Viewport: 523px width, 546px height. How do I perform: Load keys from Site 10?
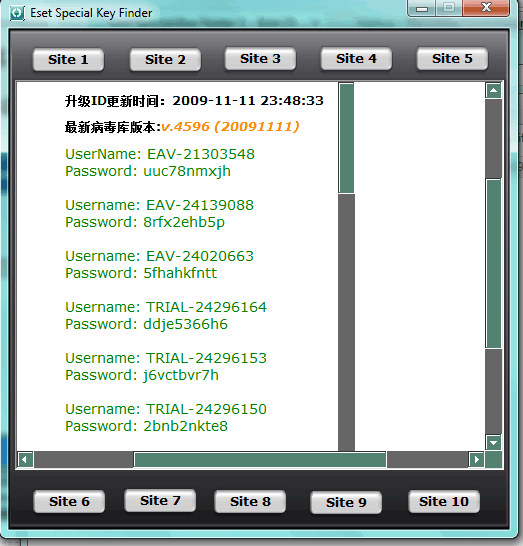(444, 501)
